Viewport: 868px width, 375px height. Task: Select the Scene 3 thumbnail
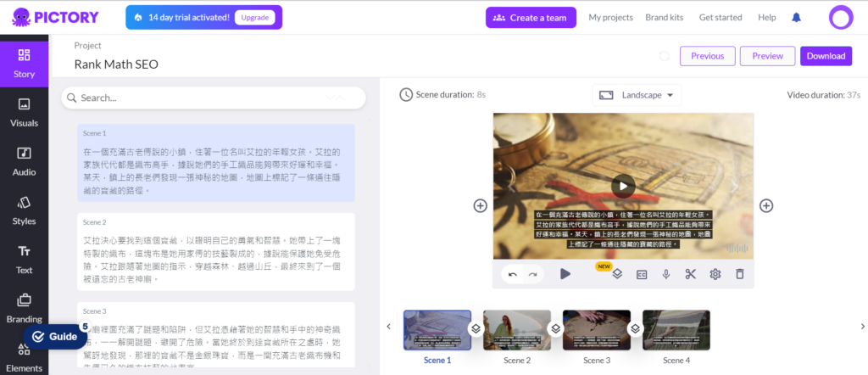pyautogui.click(x=596, y=330)
